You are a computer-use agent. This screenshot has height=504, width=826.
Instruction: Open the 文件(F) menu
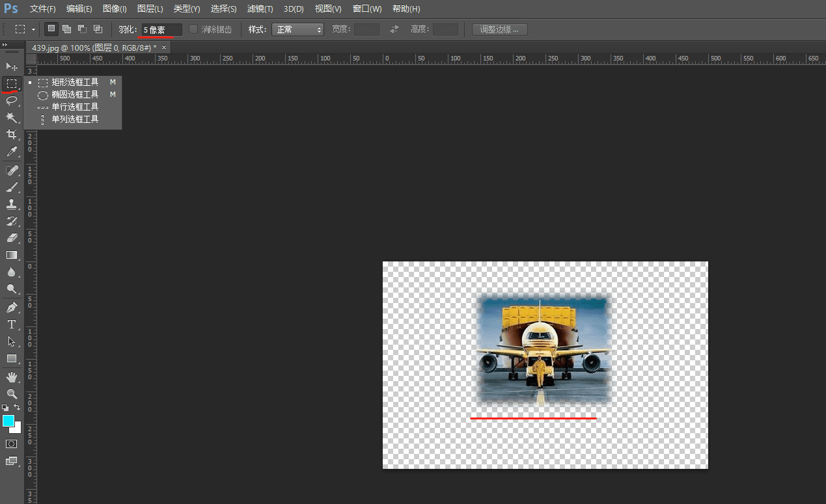coord(43,9)
